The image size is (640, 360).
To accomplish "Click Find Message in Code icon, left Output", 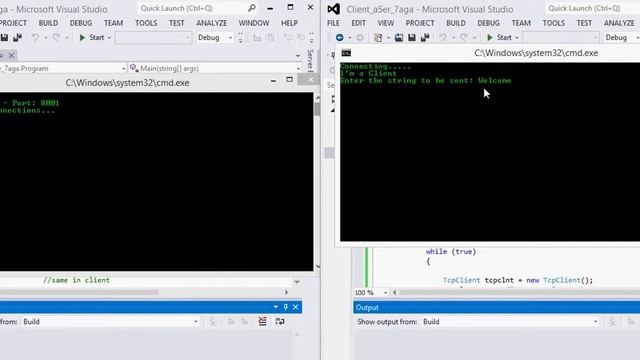I will [x=213, y=322].
